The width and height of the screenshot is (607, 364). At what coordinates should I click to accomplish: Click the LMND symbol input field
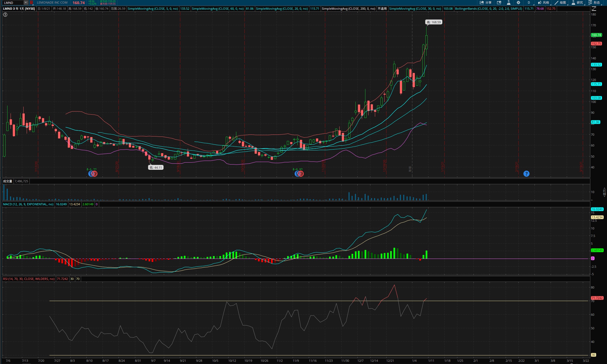point(13,2)
